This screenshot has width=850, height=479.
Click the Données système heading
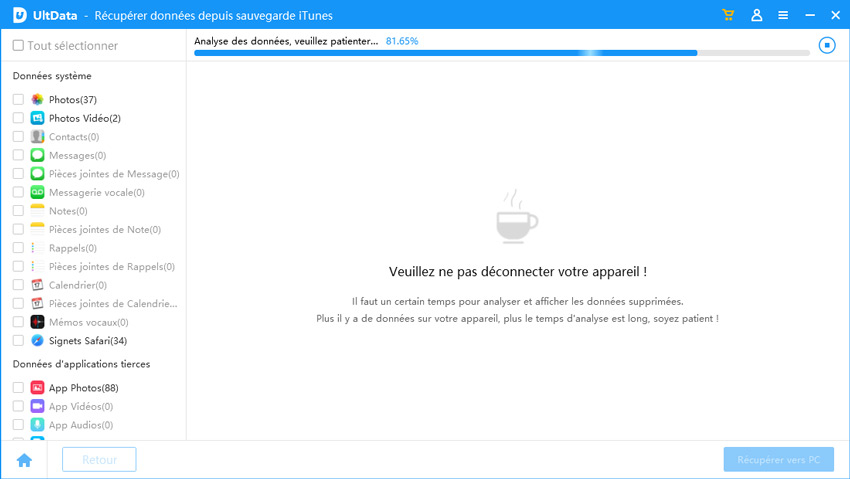pyautogui.click(x=52, y=76)
